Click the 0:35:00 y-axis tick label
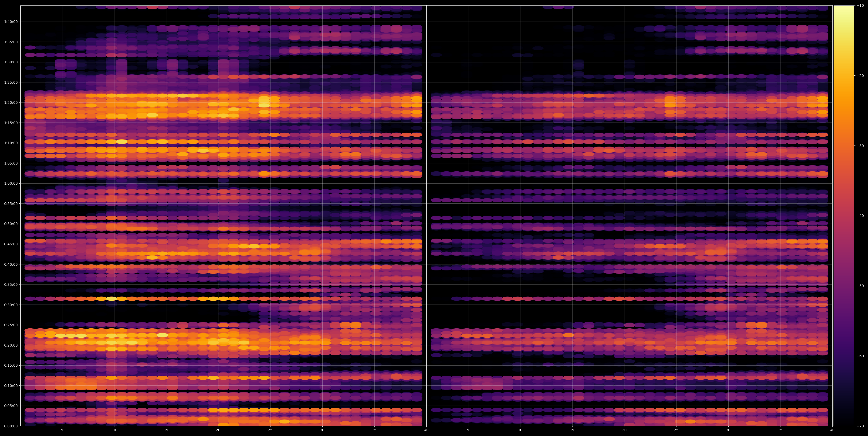 11,284
